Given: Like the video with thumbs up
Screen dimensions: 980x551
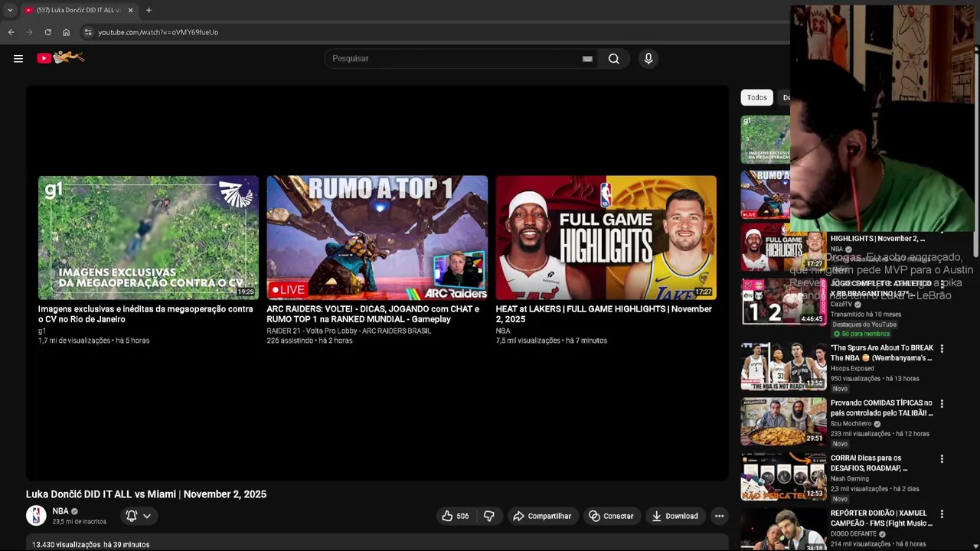Looking at the screenshot, I should (455, 516).
